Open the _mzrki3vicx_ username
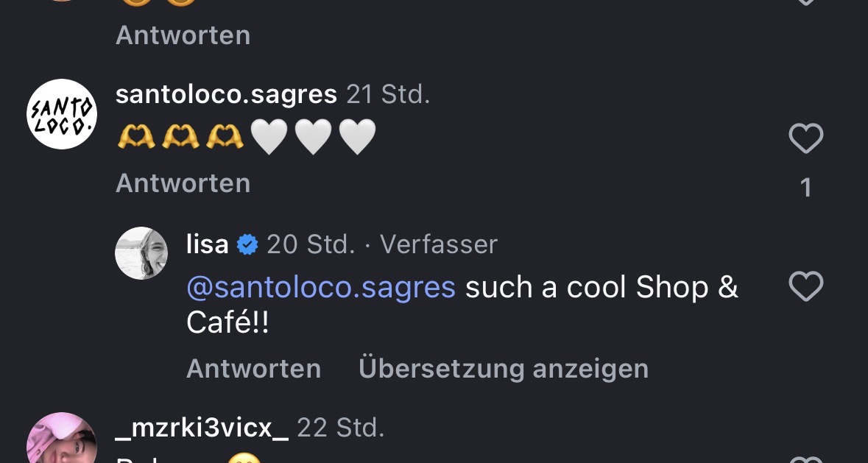This screenshot has width=868, height=463. click(x=202, y=428)
